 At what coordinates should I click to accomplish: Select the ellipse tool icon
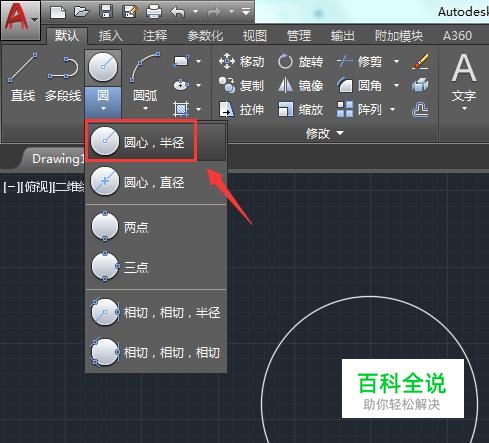(x=181, y=85)
